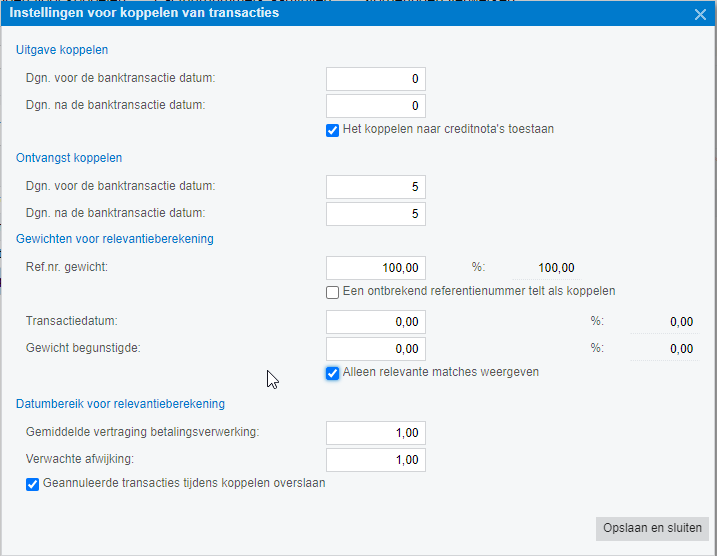Screen dimensions: 717x556
Task: Click the 'Verwachte afwijking:' label
Action: [80, 459]
